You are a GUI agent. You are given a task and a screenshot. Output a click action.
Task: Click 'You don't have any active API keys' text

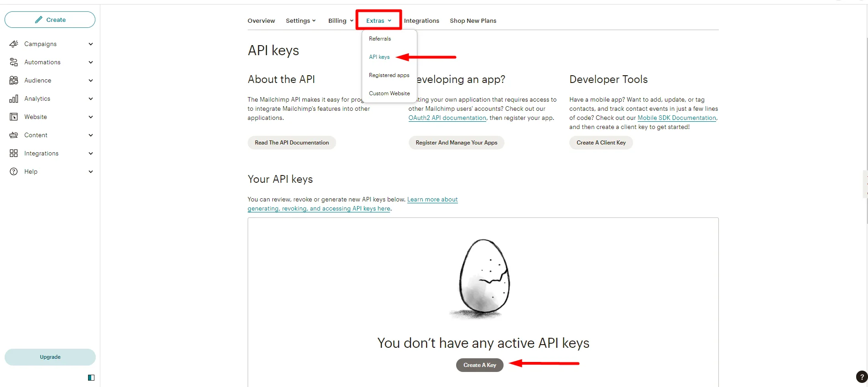point(483,343)
